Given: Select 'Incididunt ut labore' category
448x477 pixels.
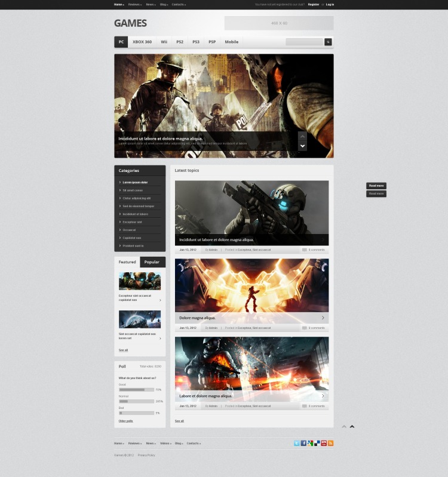Looking at the screenshot, I should coord(136,214).
